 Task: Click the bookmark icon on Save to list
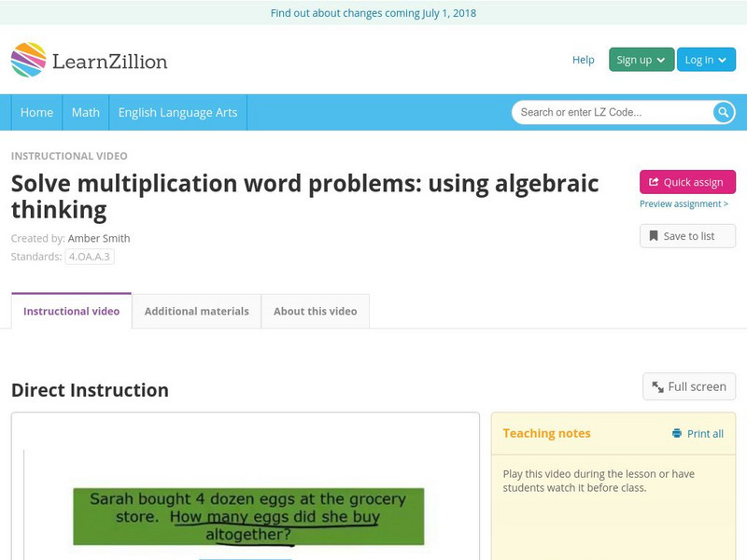652,235
